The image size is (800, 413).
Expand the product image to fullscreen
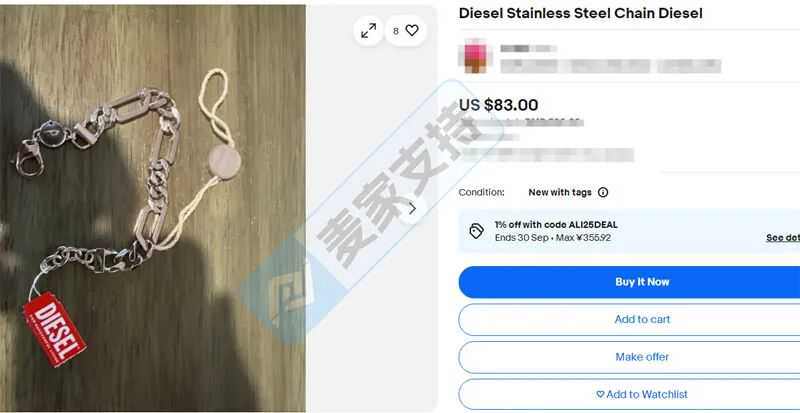(x=368, y=31)
